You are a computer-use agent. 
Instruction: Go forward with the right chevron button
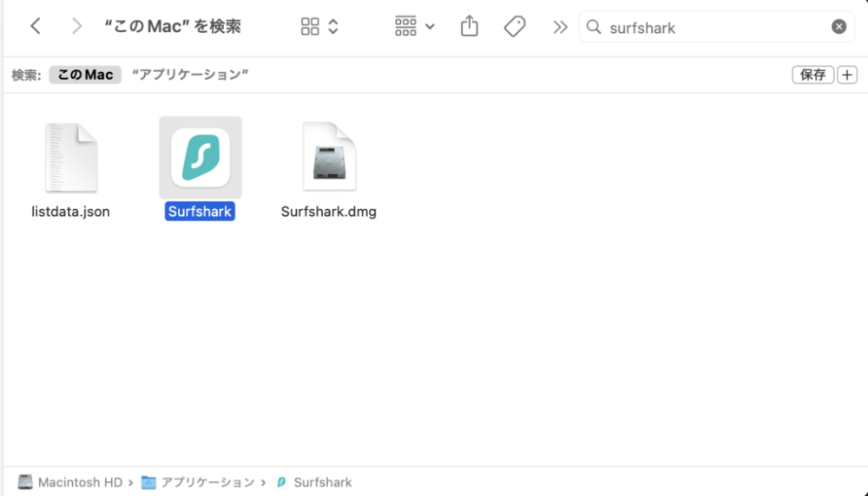[76, 26]
